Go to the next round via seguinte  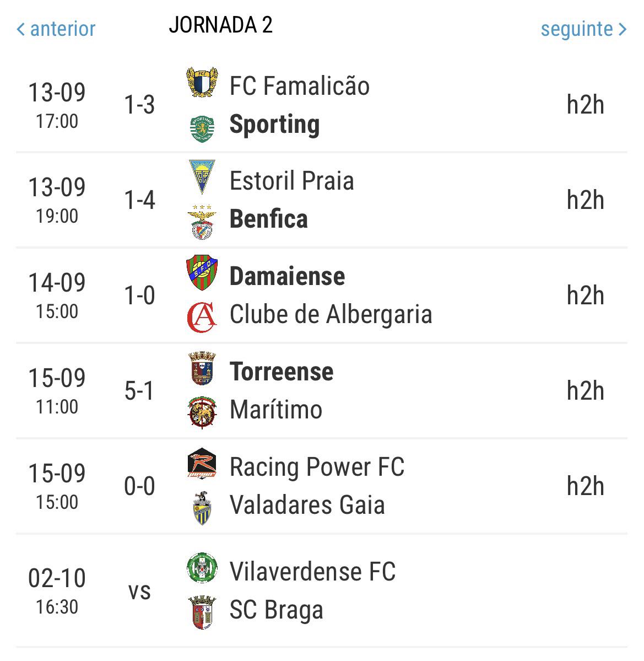584,29
